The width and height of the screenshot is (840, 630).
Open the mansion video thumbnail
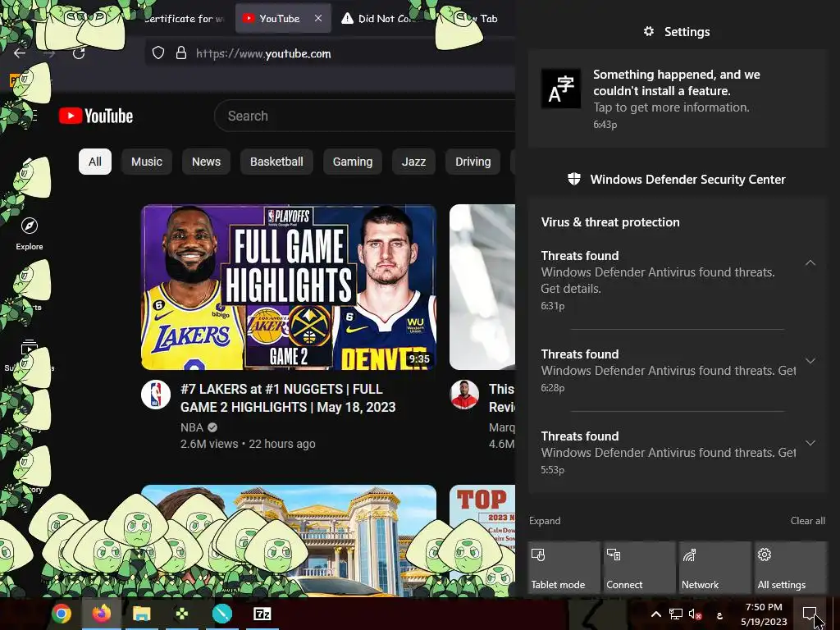point(289,540)
